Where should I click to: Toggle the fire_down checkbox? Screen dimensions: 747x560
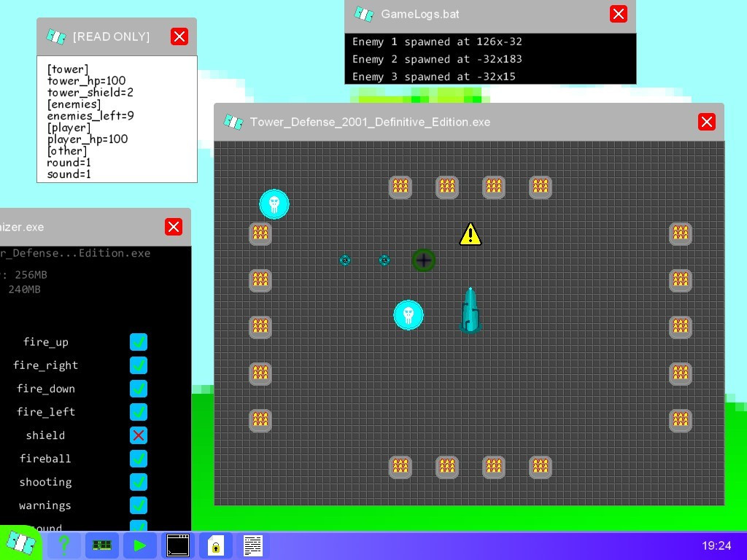click(x=139, y=389)
